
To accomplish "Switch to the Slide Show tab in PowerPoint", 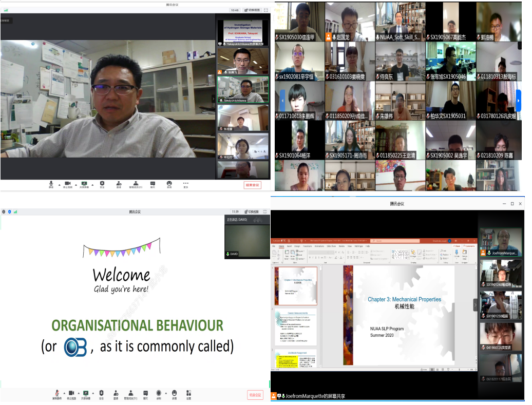I will pyautogui.click(x=332, y=246).
